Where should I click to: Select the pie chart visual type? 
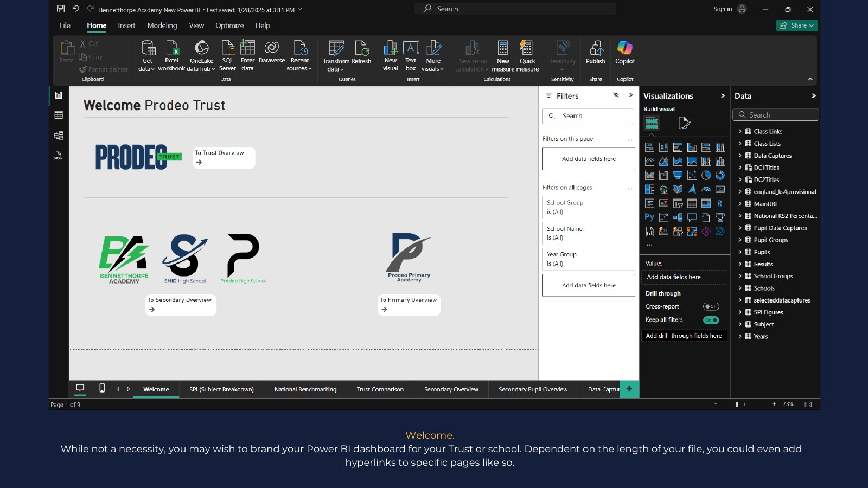pyautogui.click(x=706, y=175)
